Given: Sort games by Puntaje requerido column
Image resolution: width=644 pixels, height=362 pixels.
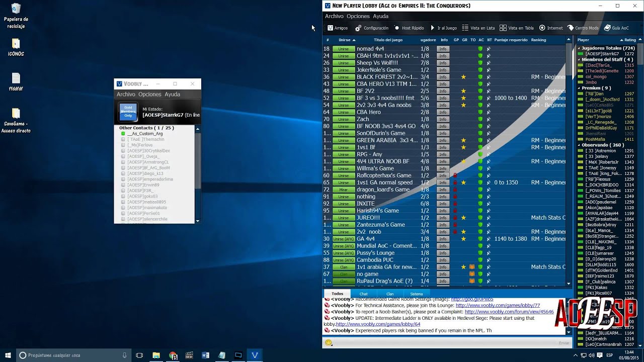Looking at the screenshot, I should pyautogui.click(x=511, y=40).
